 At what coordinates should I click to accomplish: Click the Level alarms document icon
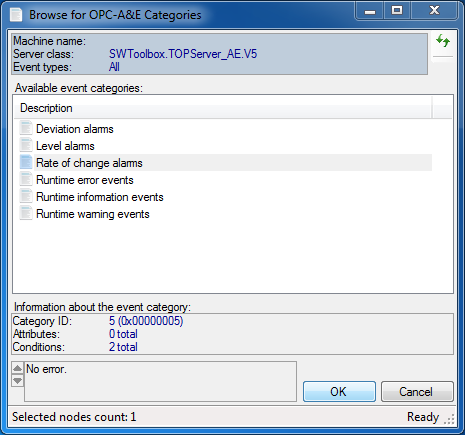(26, 146)
